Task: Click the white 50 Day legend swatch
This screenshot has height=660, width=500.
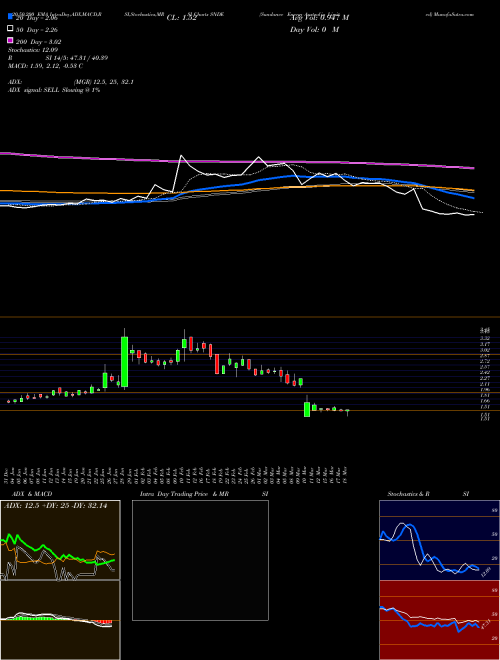Action: (10, 29)
